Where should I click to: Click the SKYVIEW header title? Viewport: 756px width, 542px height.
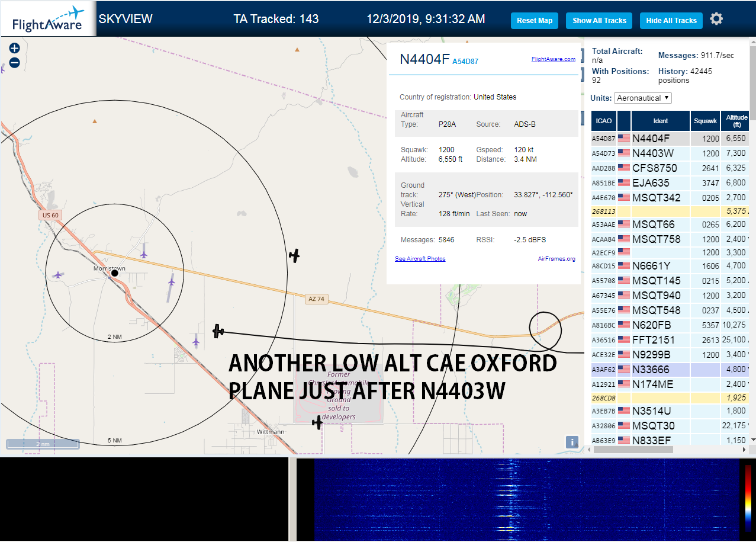click(x=126, y=19)
